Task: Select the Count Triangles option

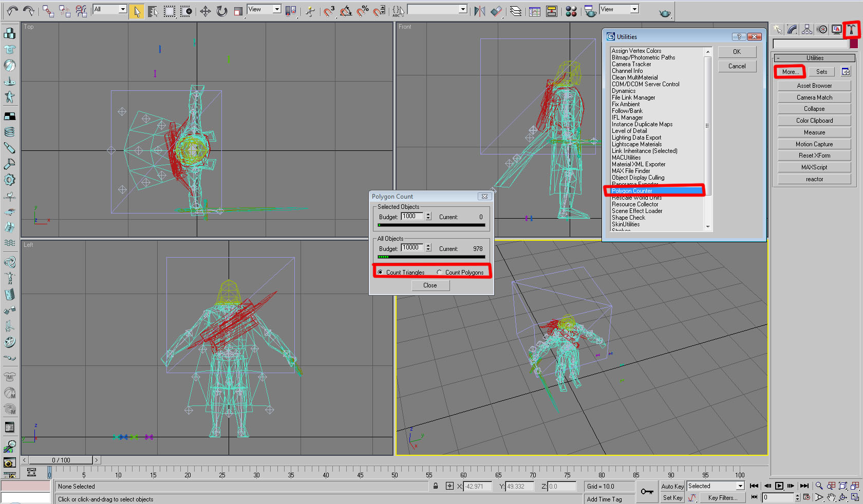Action: [x=381, y=273]
